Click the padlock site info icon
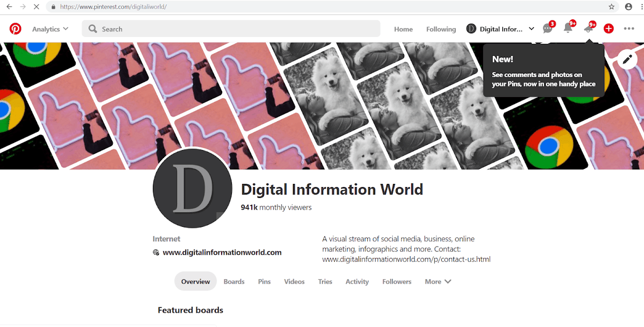The height and width of the screenshot is (327, 644). pos(53,7)
